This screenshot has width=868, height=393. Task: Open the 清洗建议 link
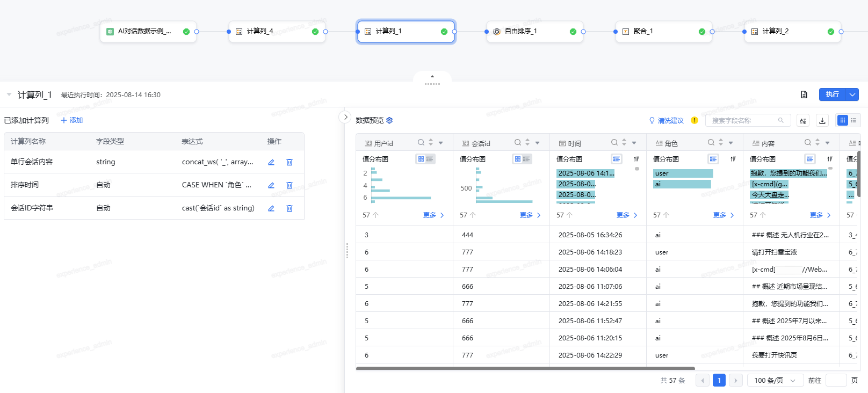667,121
